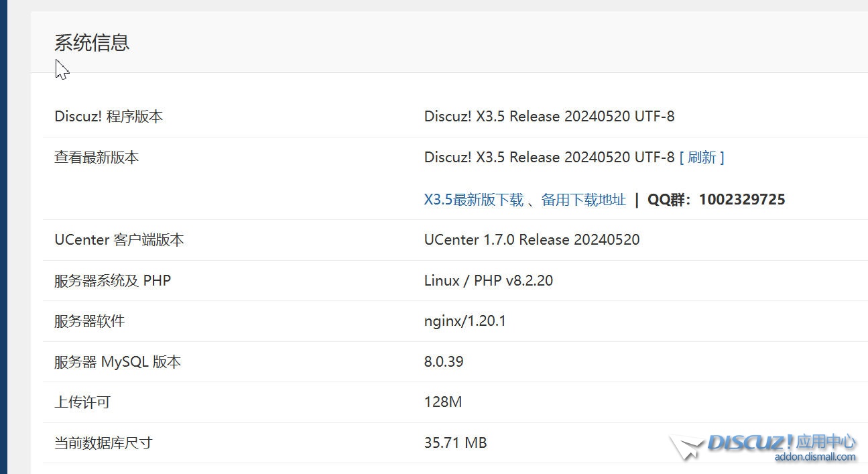Click the paper airplane icon in the watermark
The height and width of the screenshot is (474, 868).
[x=686, y=447]
